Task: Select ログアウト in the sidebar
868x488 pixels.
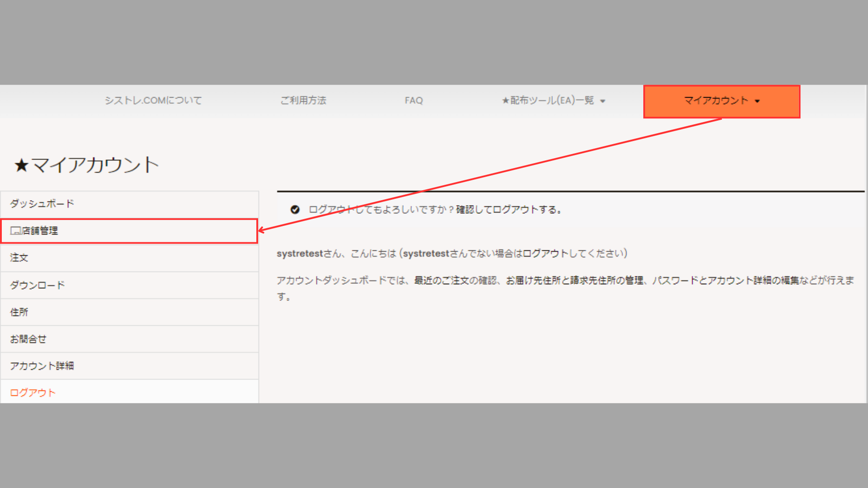Action: pyautogui.click(x=130, y=392)
